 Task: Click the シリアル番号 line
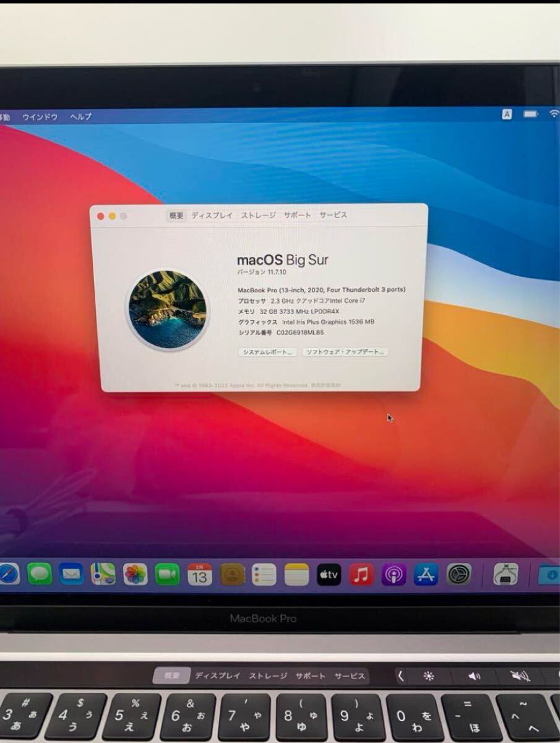point(281,332)
